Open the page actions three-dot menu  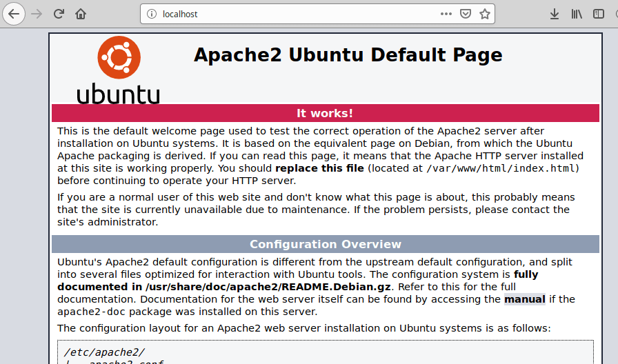point(446,14)
